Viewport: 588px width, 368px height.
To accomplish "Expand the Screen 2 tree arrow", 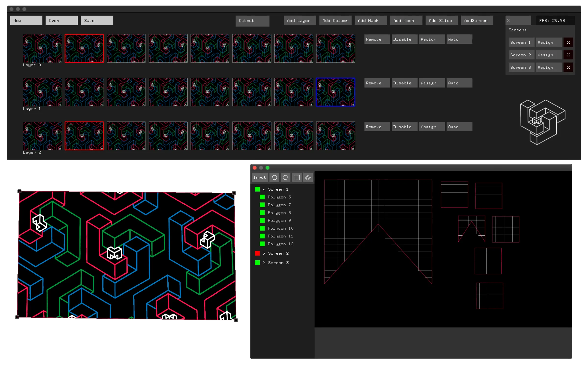I will [x=264, y=253].
